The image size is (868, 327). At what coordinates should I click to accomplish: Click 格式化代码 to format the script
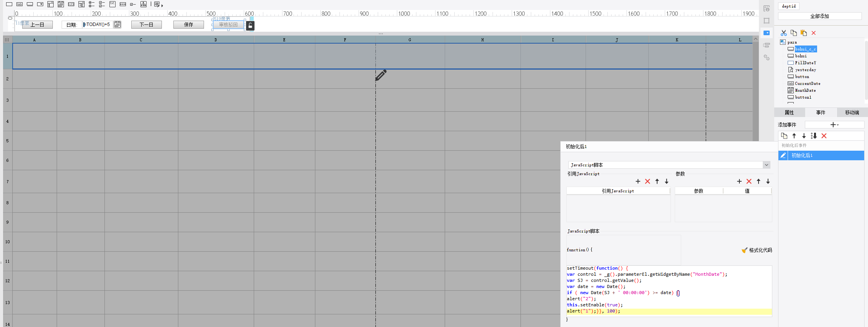pos(757,250)
